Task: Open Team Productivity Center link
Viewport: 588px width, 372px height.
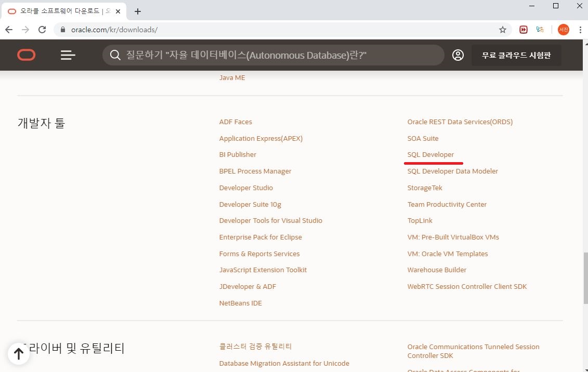Action: coord(447,204)
